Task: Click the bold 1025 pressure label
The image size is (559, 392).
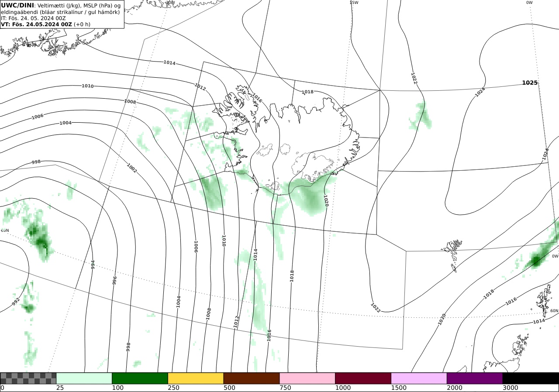Action: (530, 83)
